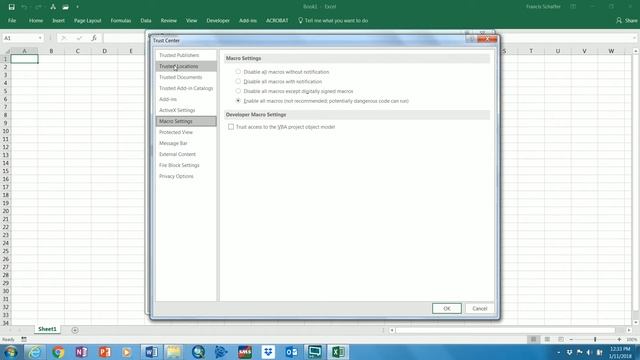The height and width of the screenshot is (360, 640).
Task: Open File Block Settings category
Action: (186, 165)
